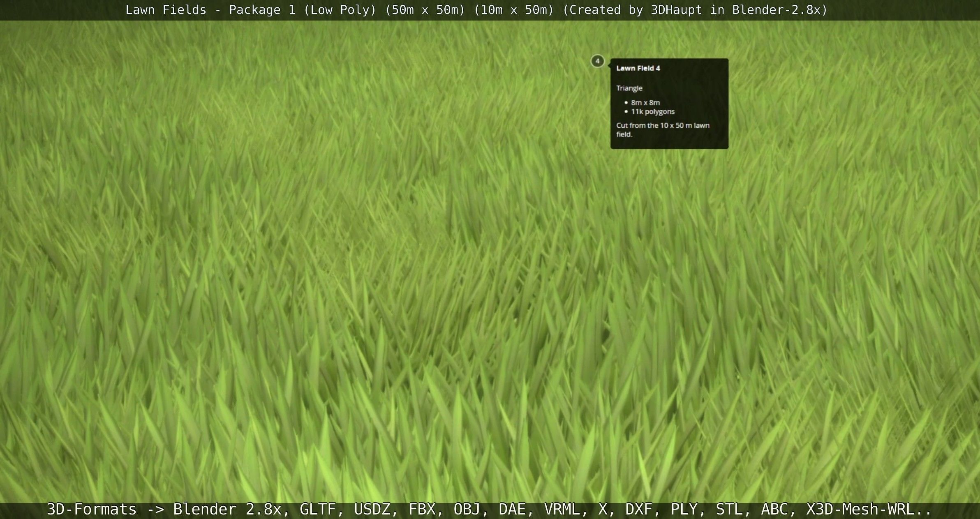
Task: Click the '8m x 8m' bullet item
Action: tap(645, 102)
